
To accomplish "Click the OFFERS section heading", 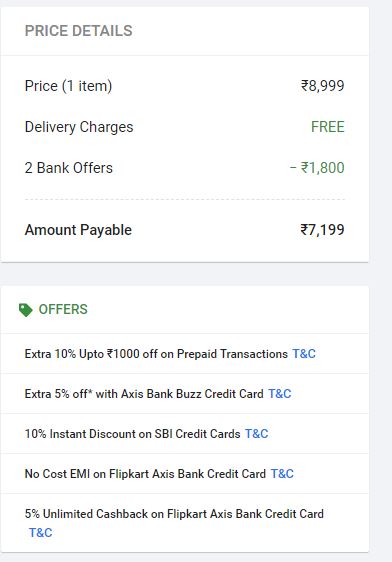I will [63, 309].
